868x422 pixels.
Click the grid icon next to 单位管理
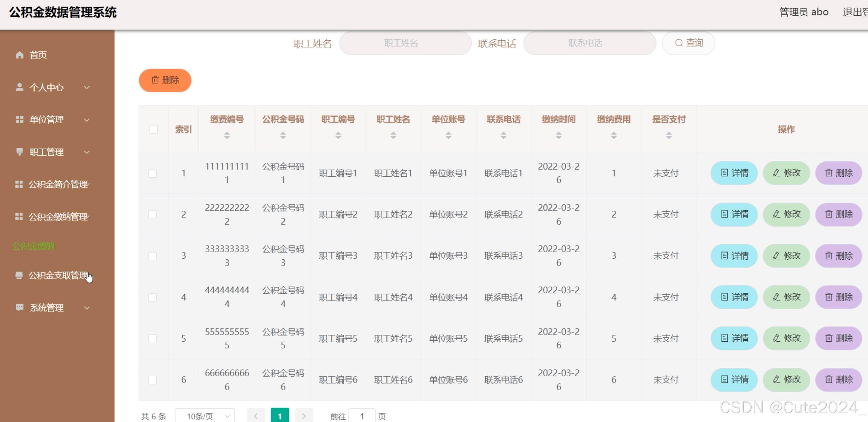tap(20, 119)
